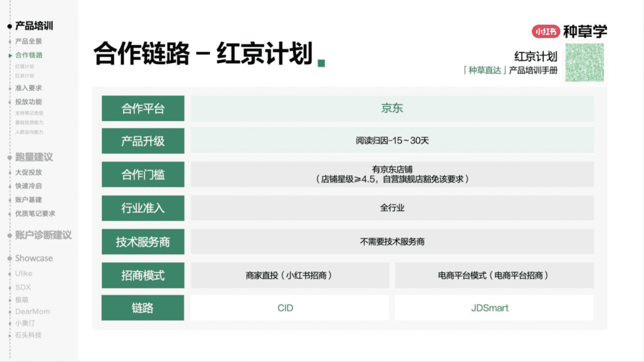The width and height of the screenshot is (644, 362).
Task: Select 合作链路 in sidebar outline
Action: 29,55
